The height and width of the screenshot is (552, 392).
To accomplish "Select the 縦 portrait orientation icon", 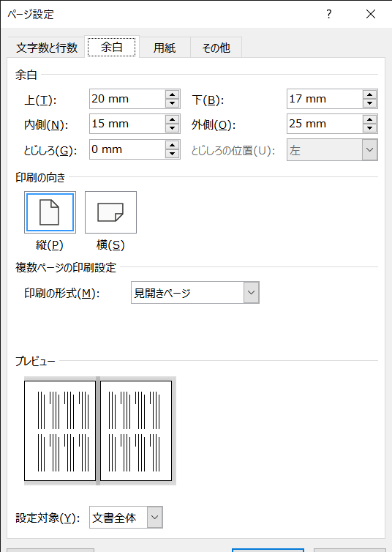I will 50,212.
